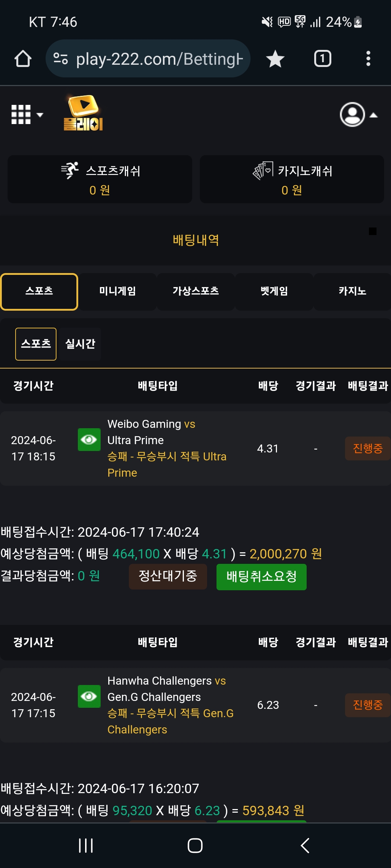Toggle eye icon for Hanwha Challengers bet

pos(89,696)
